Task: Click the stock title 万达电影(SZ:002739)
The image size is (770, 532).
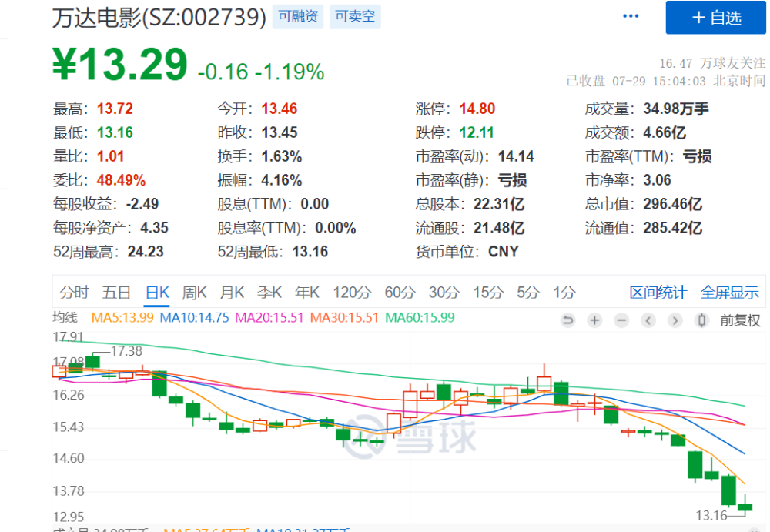Action: coord(159,18)
